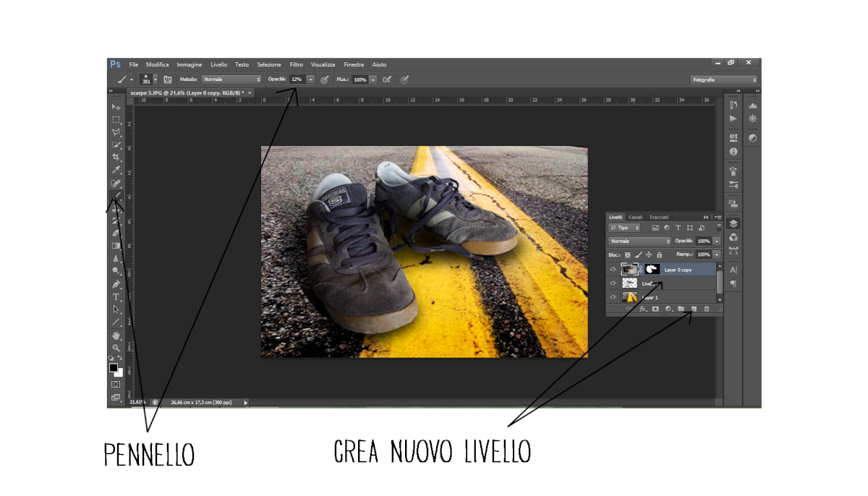Viewport: 868px width, 496px height.
Task: Select the Crop tool
Action: pyautogui.click(x=116, y=157)
